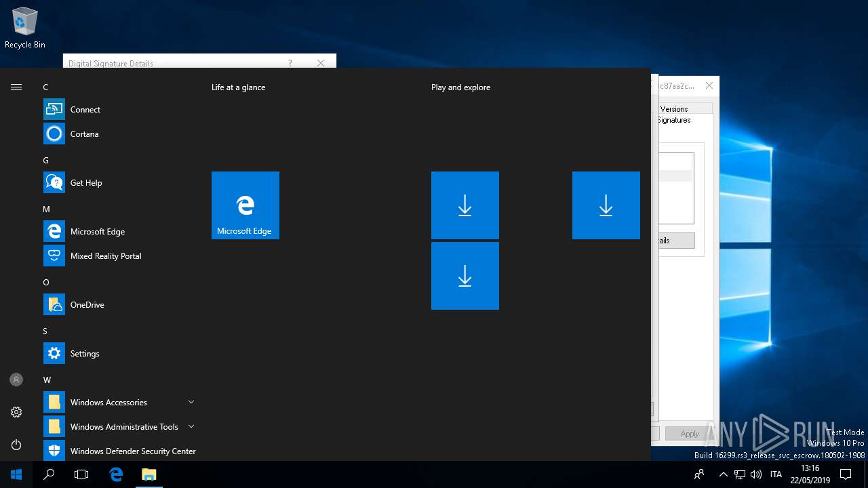Image resolution: width=868 pixels, height=488 pixels.
Task: Expand Windows Administrative Tools folder
Action: 119,427
